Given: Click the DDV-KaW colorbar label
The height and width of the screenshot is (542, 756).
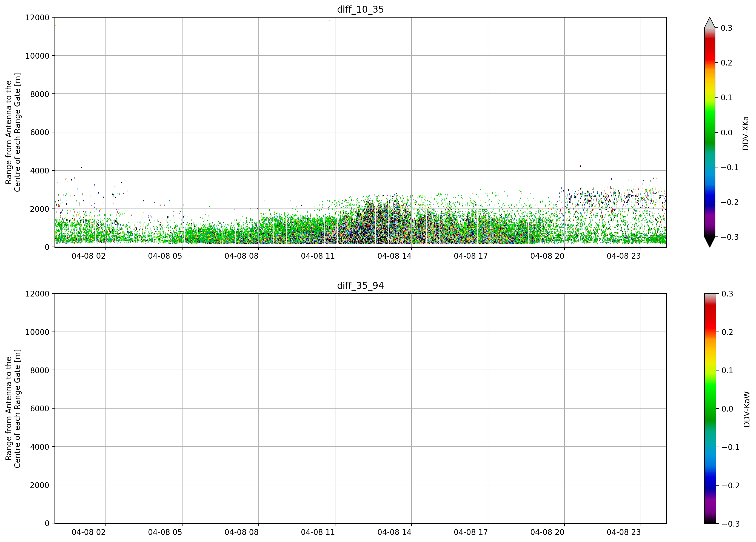Looking at the screenshot, I should [746, 409].
